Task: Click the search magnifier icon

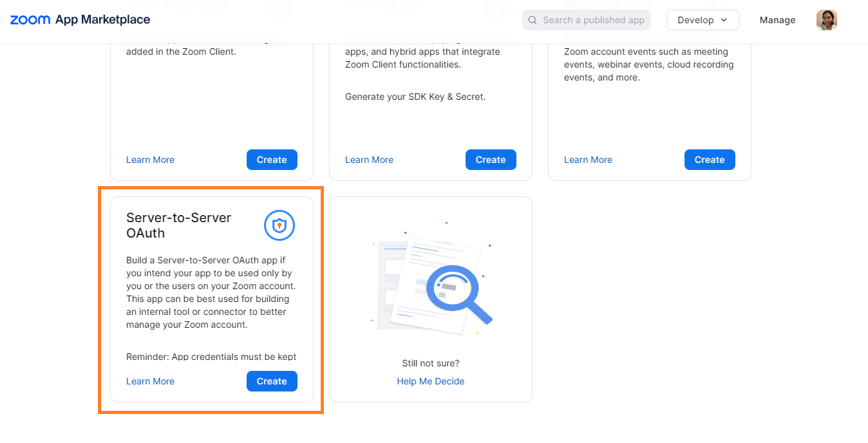Action: pyautogui.click(x=533, y=20)
